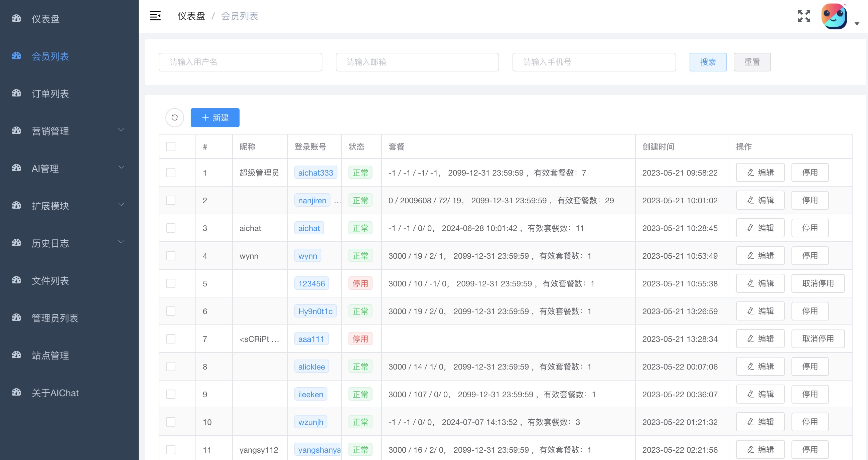Click the user avatar image

pyautogui.click(x=834, y=16)
